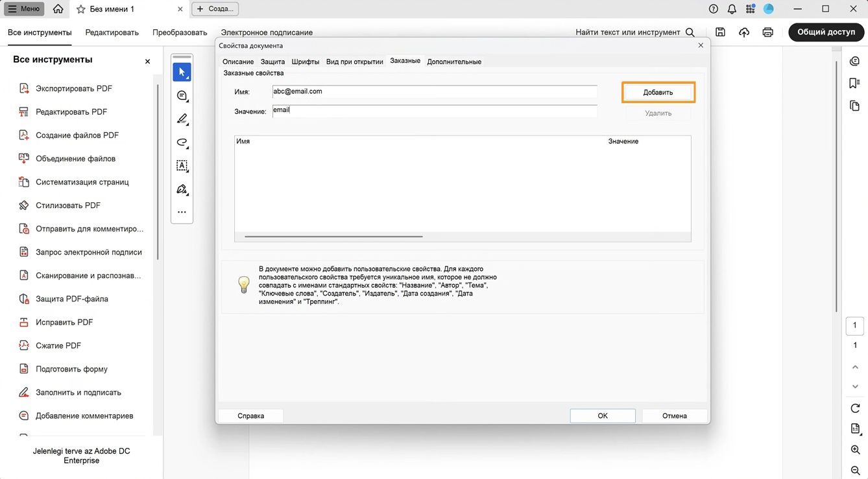Focus the Имя input field

435,91
